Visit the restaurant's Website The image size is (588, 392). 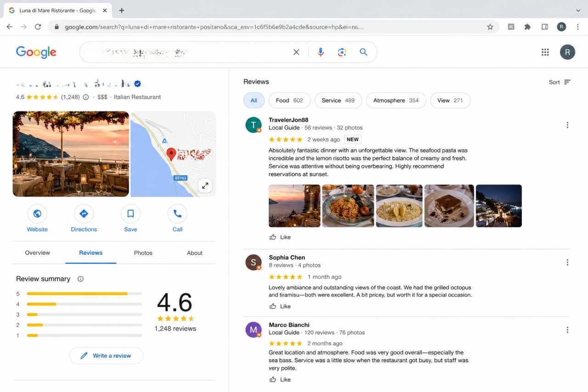tap(37, 219)
